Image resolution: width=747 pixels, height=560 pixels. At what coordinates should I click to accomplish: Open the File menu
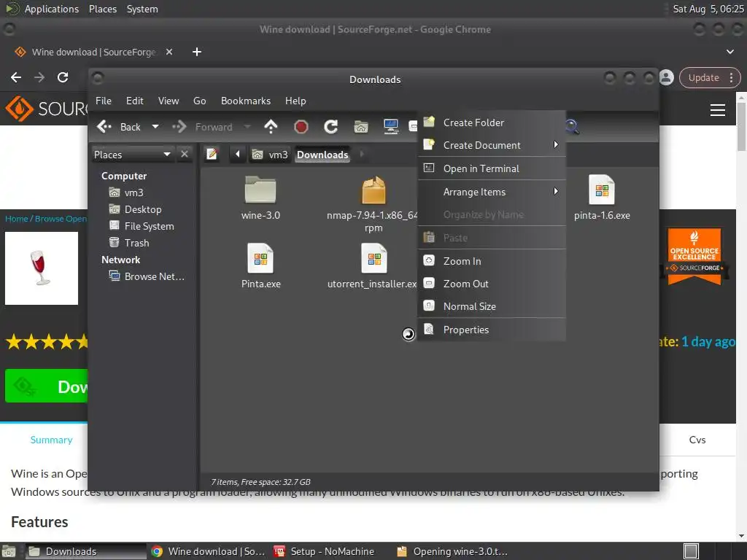point(104,101)
